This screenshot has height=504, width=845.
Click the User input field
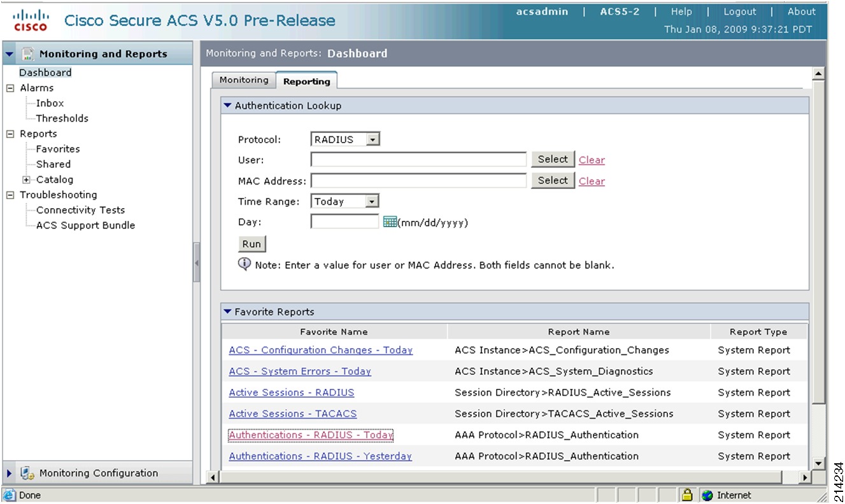419,160
